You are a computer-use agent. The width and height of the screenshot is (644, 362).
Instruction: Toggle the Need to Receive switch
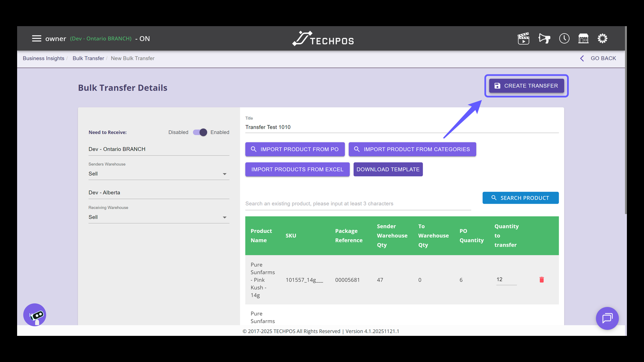point(200,132)
